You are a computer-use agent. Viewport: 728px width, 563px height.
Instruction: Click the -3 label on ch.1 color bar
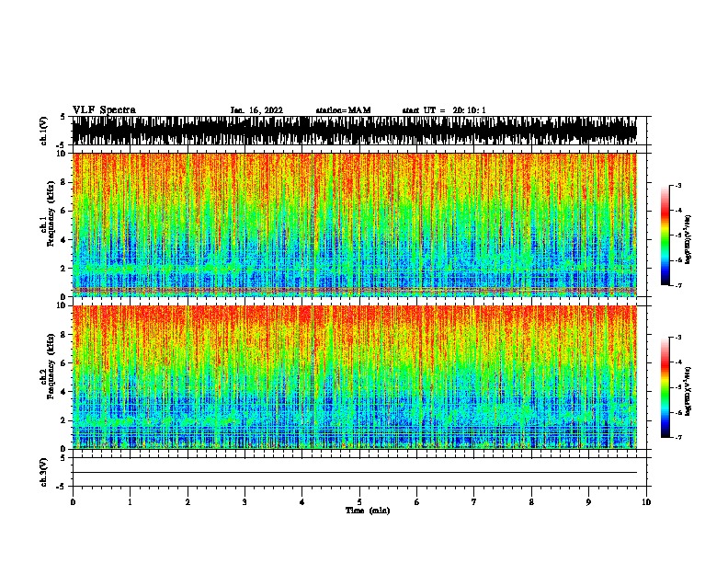coord(678,186)
